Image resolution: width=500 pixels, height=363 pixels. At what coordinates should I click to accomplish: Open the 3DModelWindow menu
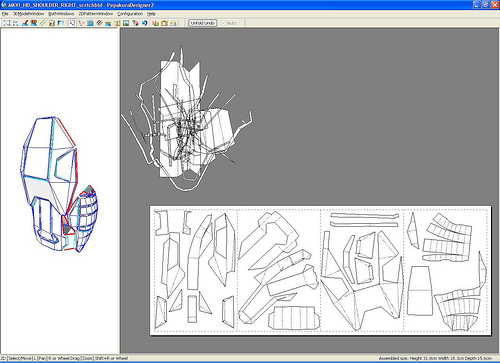point(29,14)
